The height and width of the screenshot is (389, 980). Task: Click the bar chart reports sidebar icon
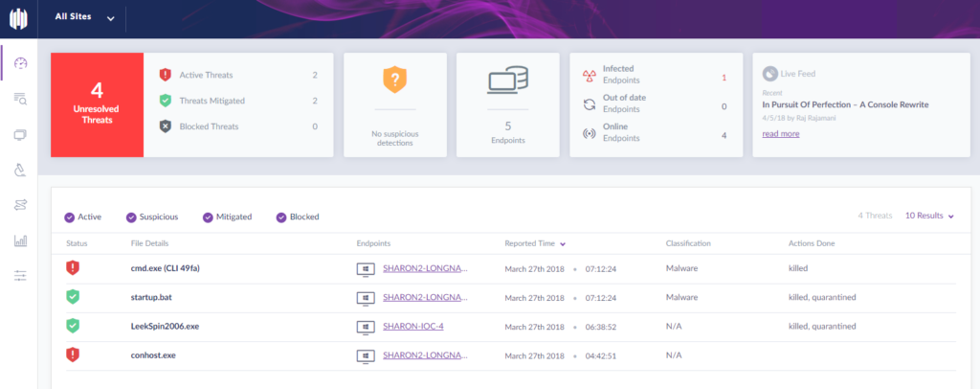(x=20, y=240)
